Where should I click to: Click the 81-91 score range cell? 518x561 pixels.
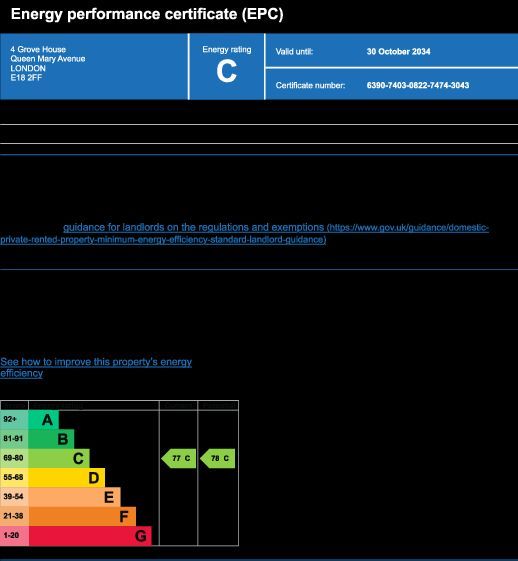14,439
